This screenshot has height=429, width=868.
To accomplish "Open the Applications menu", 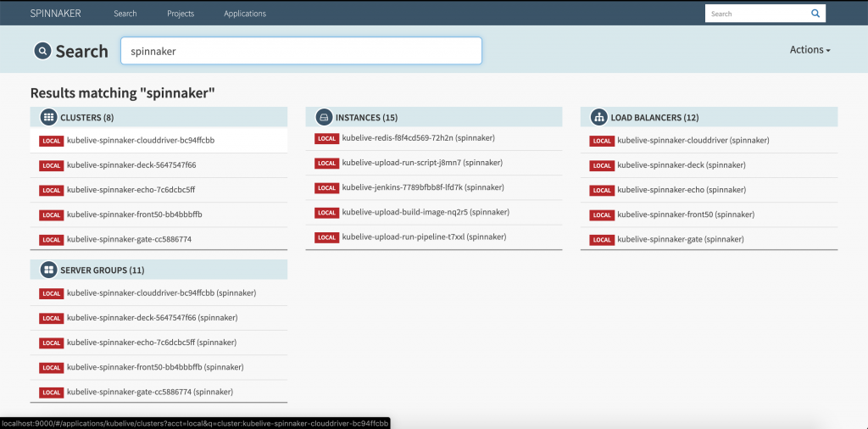I will pyautogui.click(x=244, y=14).
